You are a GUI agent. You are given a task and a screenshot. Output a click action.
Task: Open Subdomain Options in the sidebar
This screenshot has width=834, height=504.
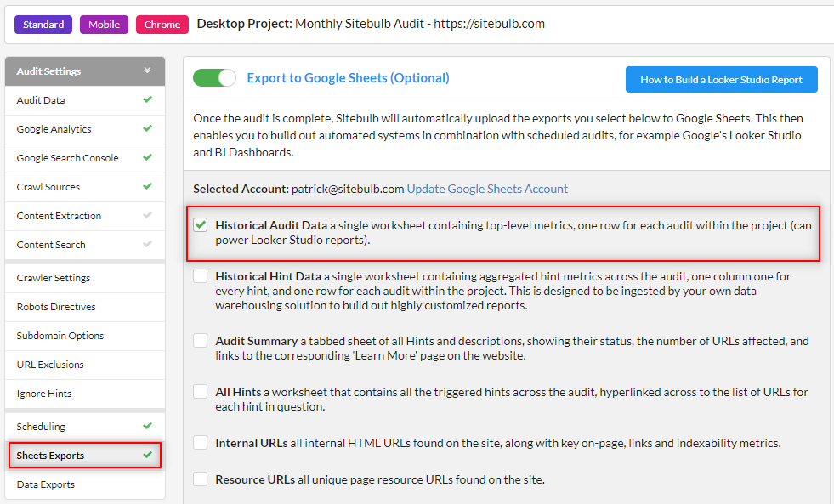point(85,336)
